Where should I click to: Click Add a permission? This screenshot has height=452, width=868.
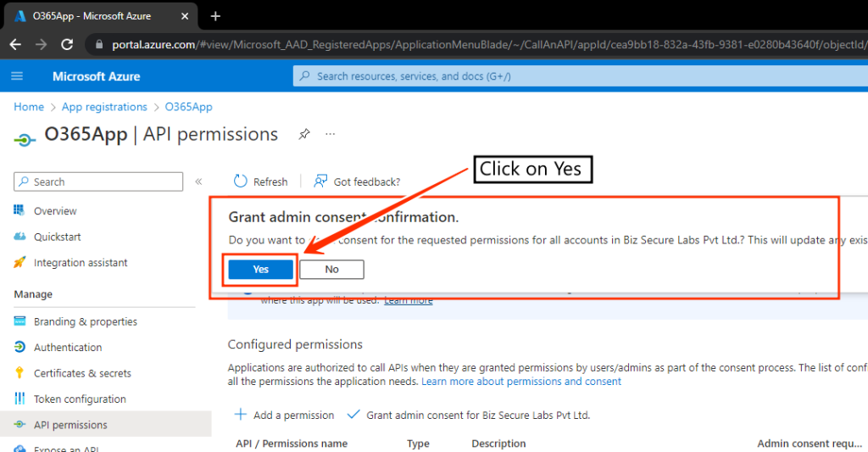coord(284,415)
